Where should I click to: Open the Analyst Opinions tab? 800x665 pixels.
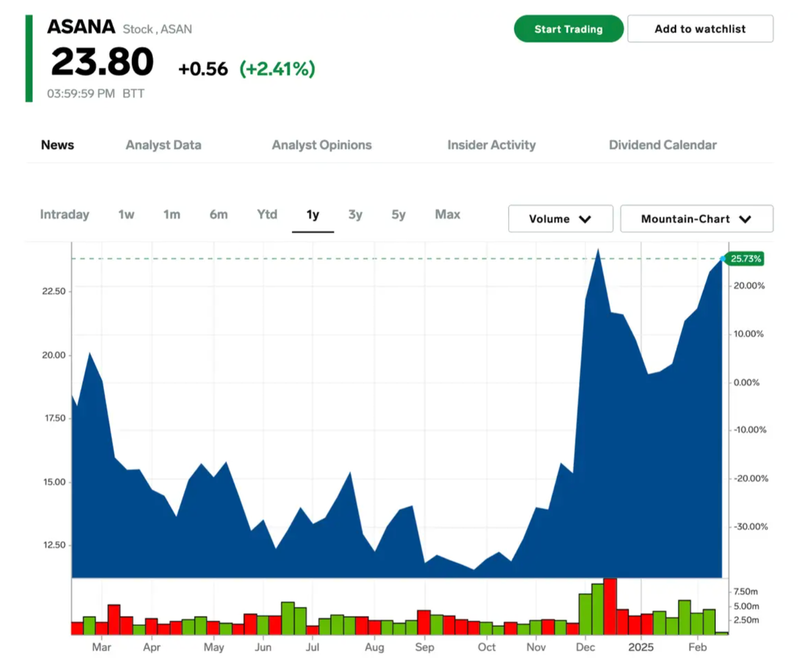321,145
